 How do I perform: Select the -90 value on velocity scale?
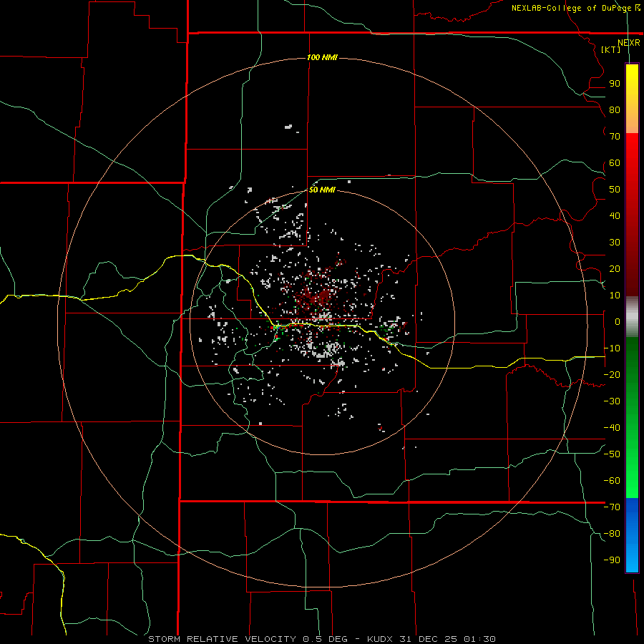click(612, 560)
